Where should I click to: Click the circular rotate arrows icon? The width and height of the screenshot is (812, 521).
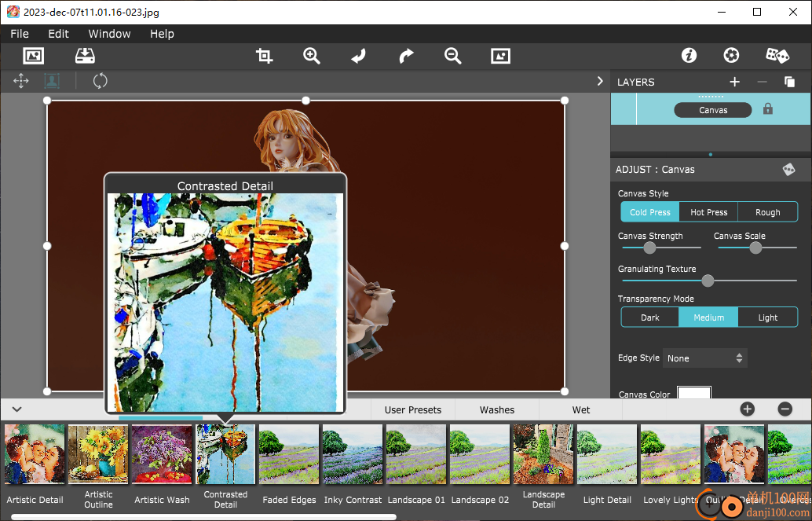100,81
